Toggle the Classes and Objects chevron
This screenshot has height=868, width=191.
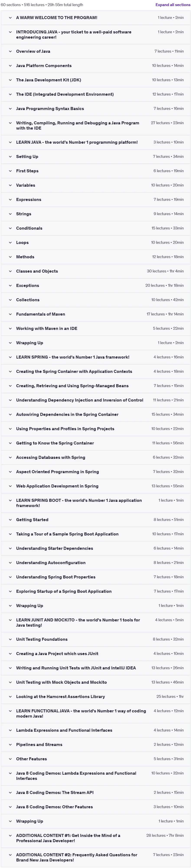[x=10, y=271]
